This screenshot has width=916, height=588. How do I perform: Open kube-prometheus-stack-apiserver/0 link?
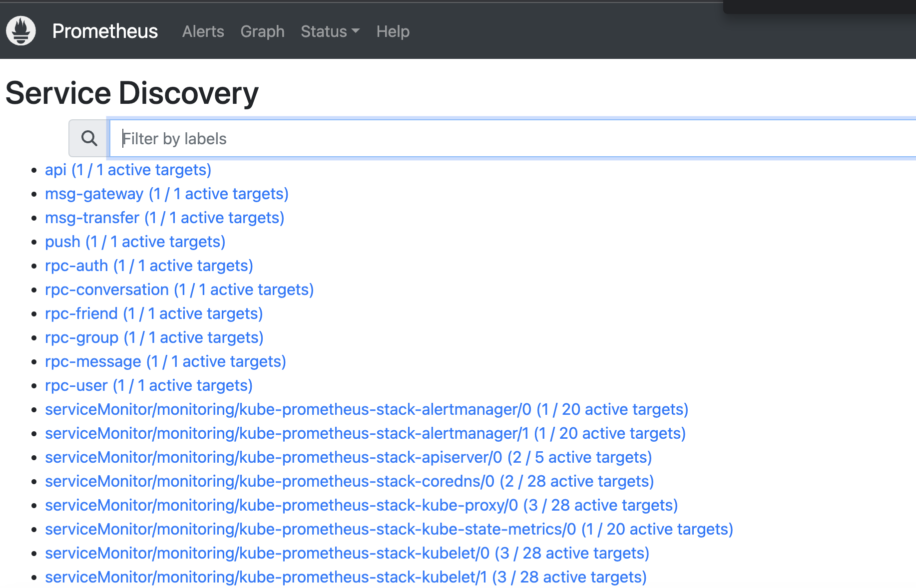349,457
